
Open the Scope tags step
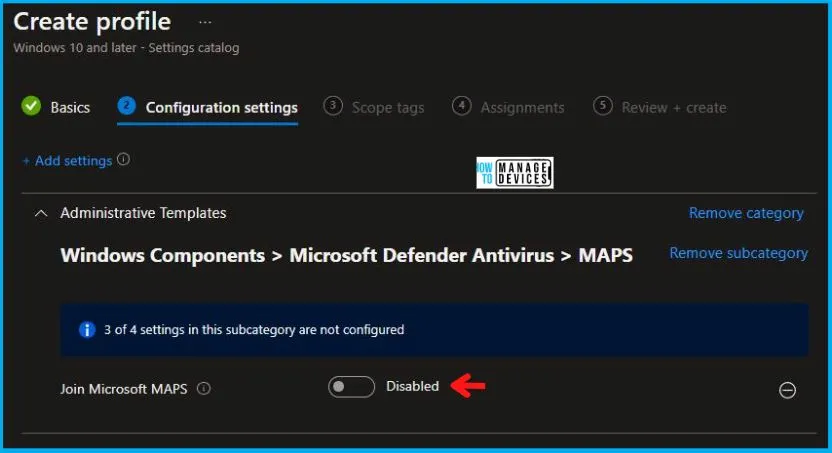[x=374, y=107]
